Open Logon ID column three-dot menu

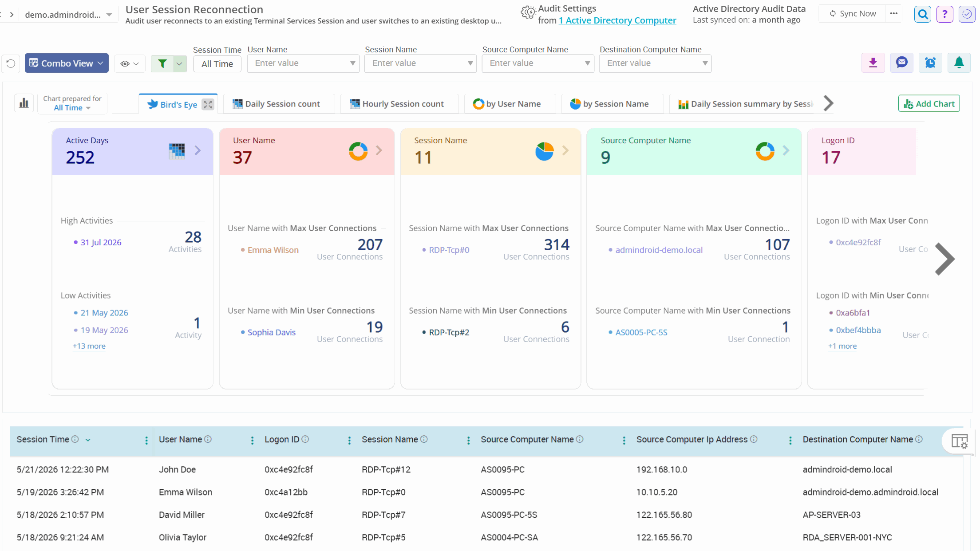pyautogui.click(x=349, y=441)
